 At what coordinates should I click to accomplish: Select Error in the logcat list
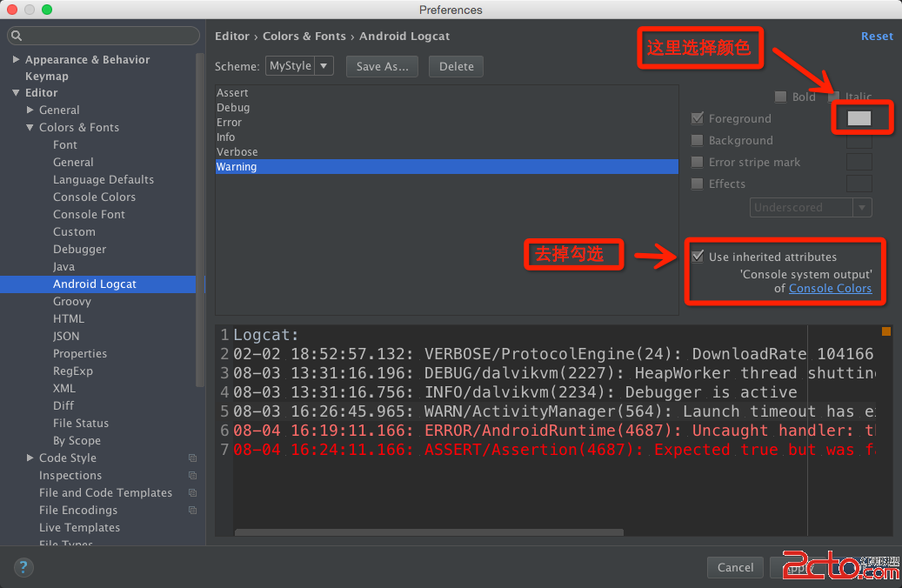pos(446,123)
